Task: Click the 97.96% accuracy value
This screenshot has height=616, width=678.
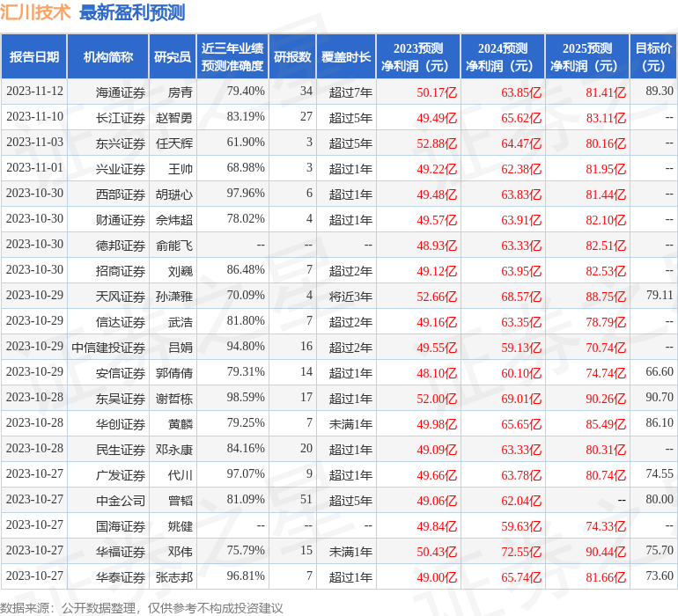Action: [246, 194]
